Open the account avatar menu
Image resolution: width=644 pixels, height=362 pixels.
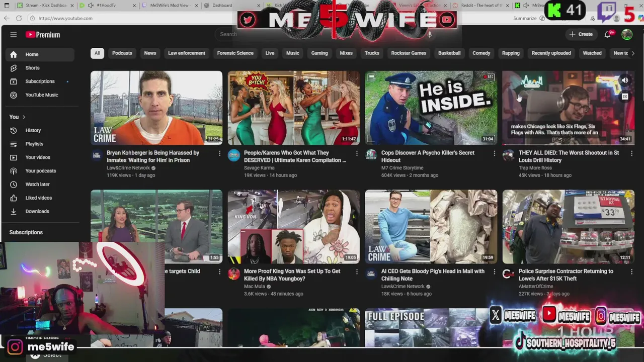point(627,34)
